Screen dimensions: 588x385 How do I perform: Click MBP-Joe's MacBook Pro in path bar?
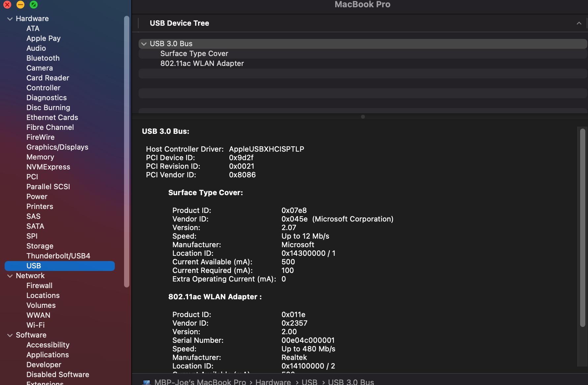pos(200,382)
